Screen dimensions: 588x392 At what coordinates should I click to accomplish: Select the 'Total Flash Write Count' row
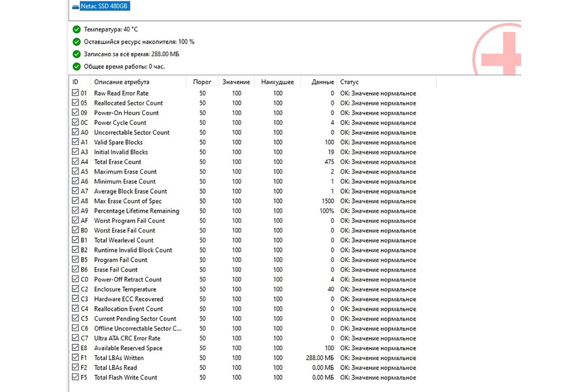[x=244, y=378]
